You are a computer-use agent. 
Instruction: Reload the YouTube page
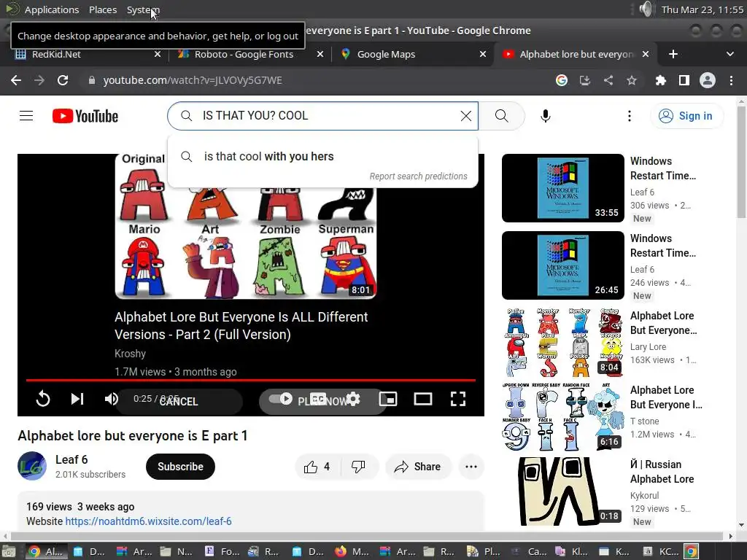point(63,80)
